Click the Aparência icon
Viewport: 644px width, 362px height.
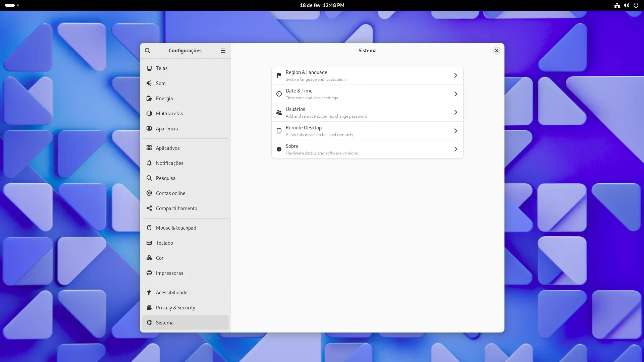[x=149, y=129]
